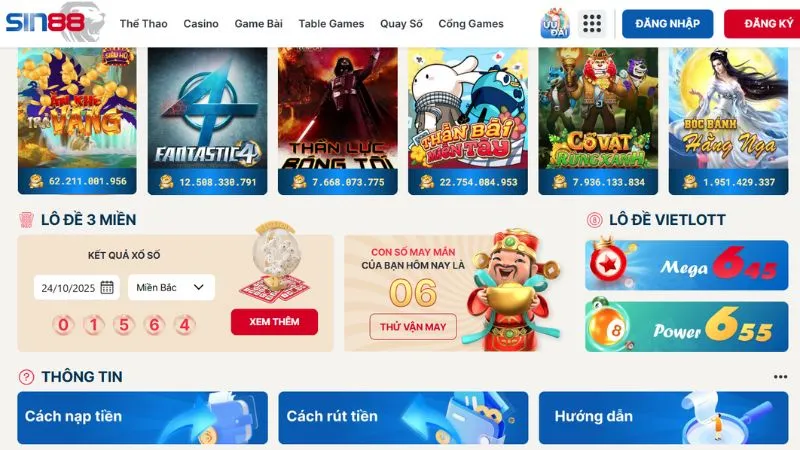Open the calendar icon in date field
Viewport: 800px width, 450px height.
pos(107,287)
